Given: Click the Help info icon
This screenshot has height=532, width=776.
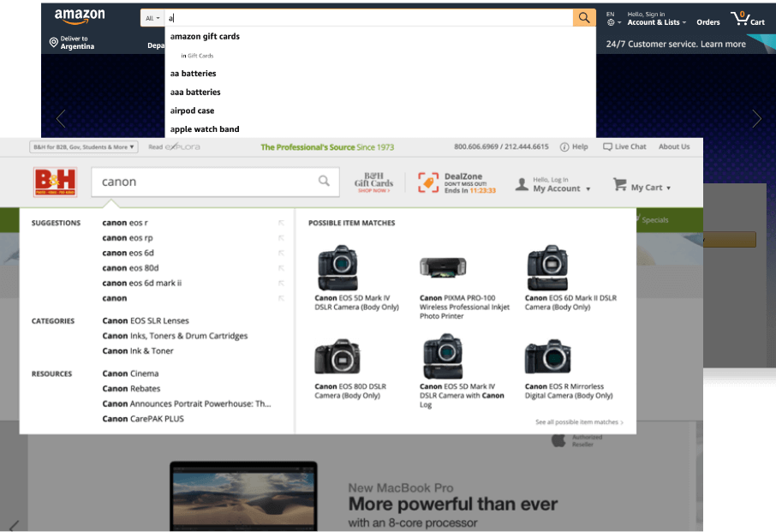Looking at the screenshot, I should pyautogui.click(x=564, y=147).
